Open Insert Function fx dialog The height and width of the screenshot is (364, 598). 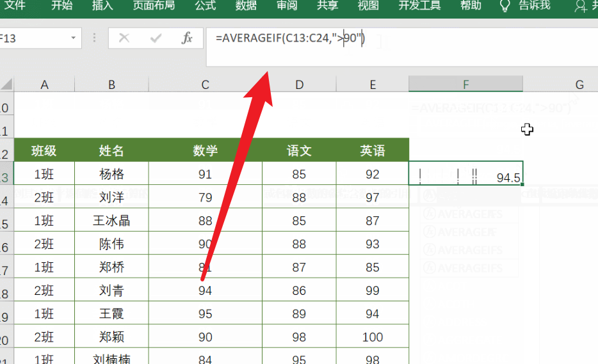[187, 38]
